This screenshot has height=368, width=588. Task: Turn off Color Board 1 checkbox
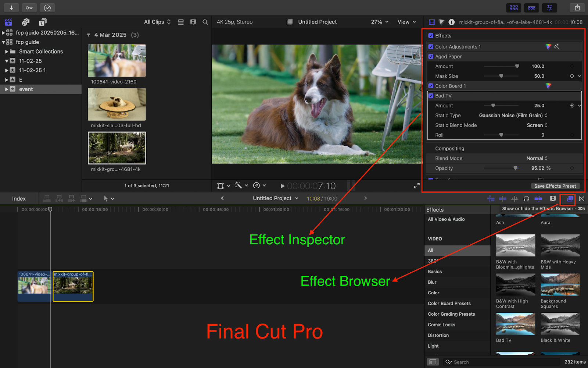(x=431, y=86)
